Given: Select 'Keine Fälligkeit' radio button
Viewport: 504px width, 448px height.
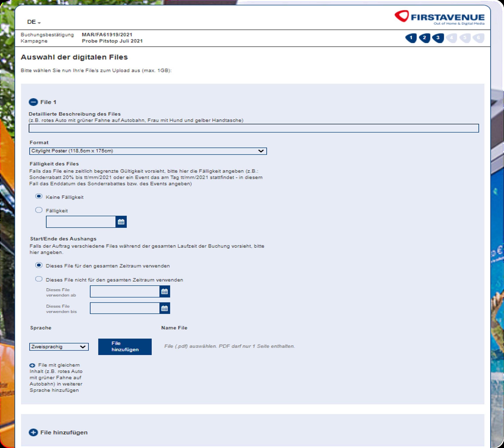Looking at the screenshot, I should coord(39,196).
